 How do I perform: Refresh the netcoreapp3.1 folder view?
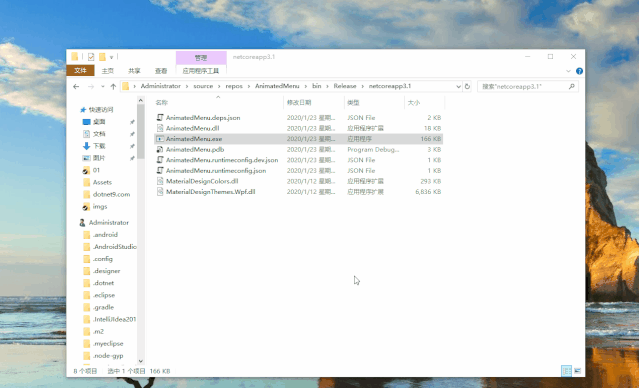coord(467,86)
